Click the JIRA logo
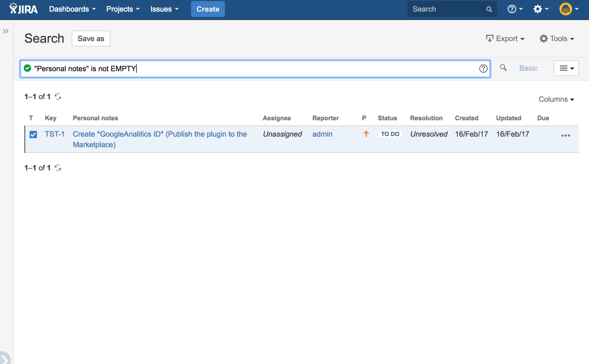 23,8
